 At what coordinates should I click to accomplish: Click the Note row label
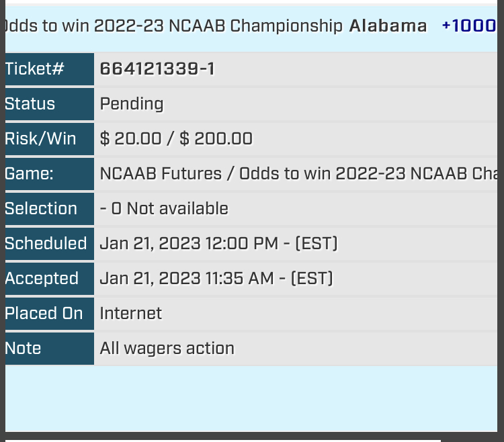pos(23,349)
